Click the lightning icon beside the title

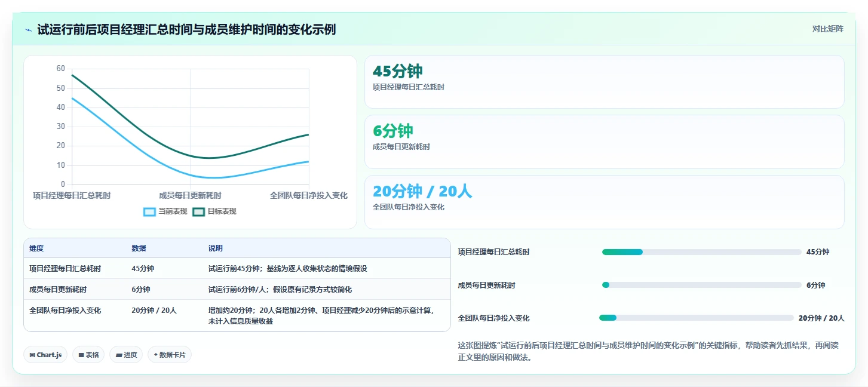coord(28,29)
